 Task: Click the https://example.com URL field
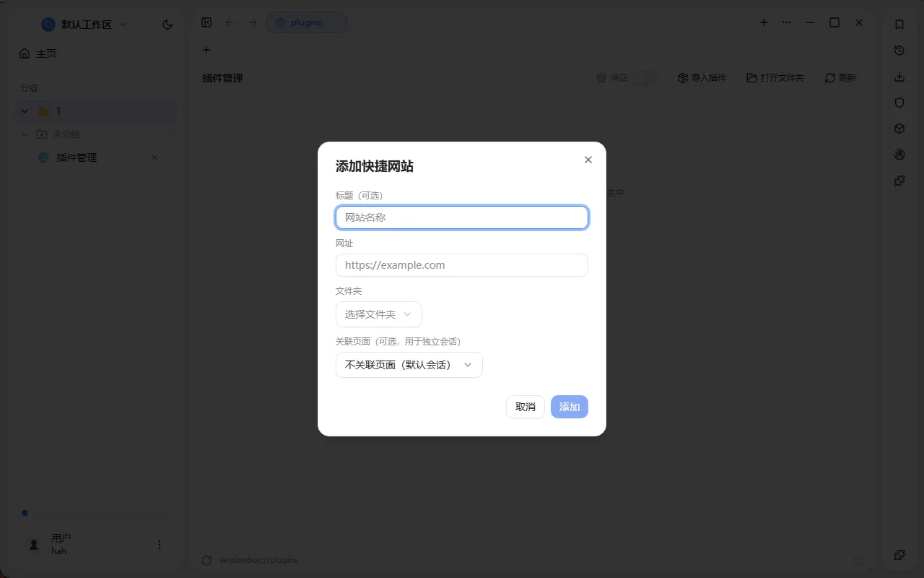[462, 265]
